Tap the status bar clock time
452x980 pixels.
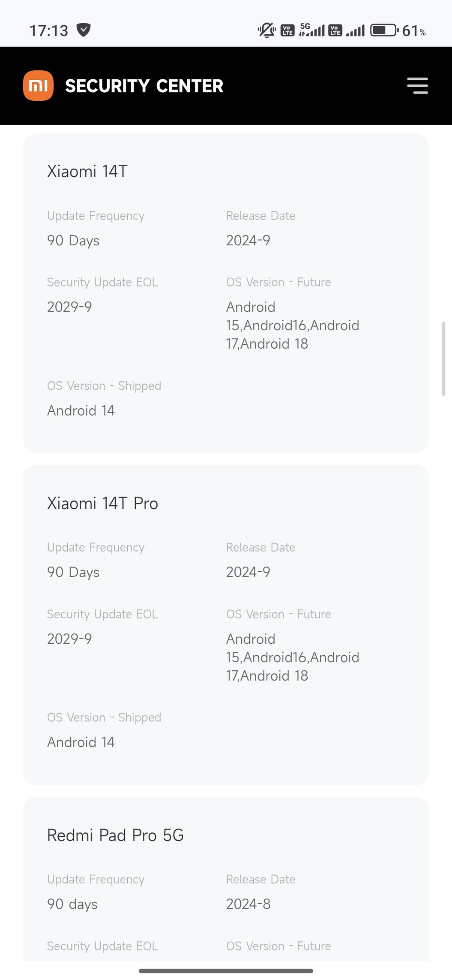click(x=49, y=30)
